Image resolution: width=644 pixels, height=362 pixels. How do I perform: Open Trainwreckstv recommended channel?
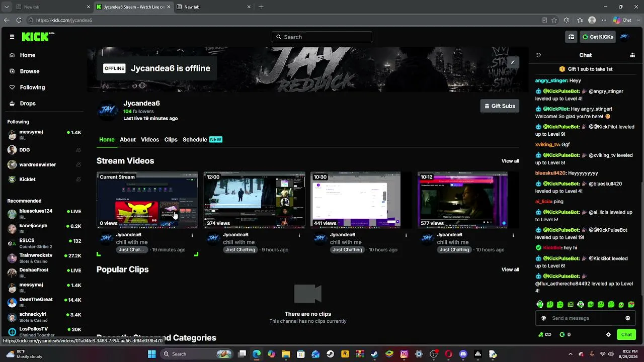(44, 258)
